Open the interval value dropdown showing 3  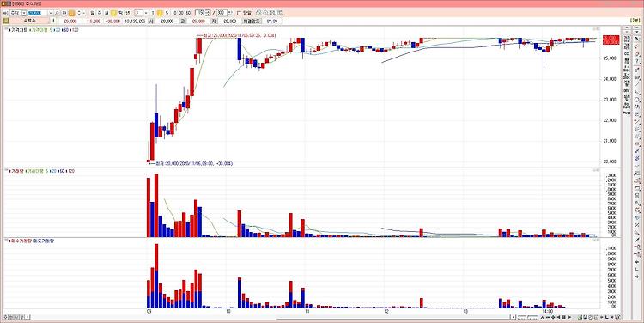(146, 13)
